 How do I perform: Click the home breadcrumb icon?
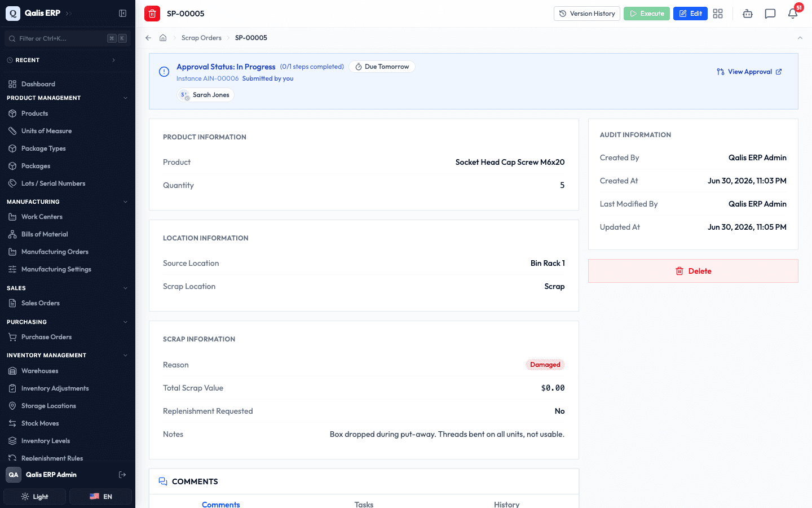pyautogui.click(x=163, y=38)
